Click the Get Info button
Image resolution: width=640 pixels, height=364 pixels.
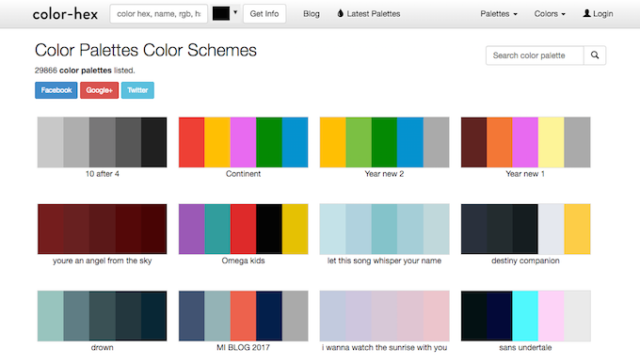point(264,14)
